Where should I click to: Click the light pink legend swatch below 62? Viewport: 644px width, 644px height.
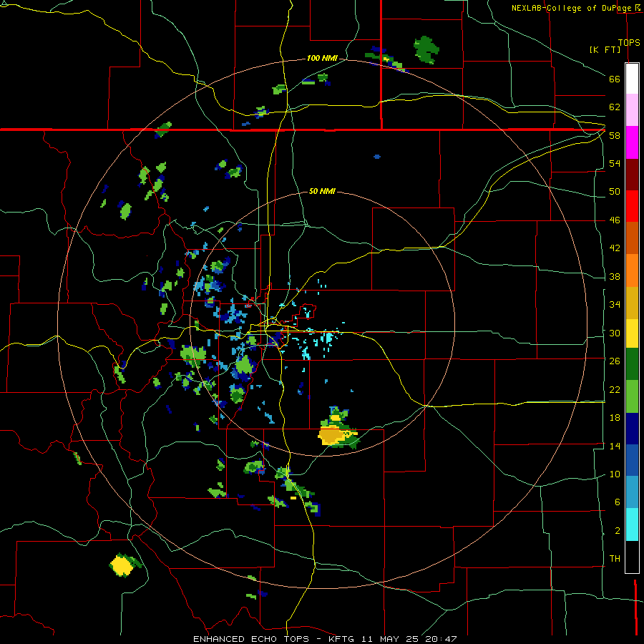pos(632,110)
